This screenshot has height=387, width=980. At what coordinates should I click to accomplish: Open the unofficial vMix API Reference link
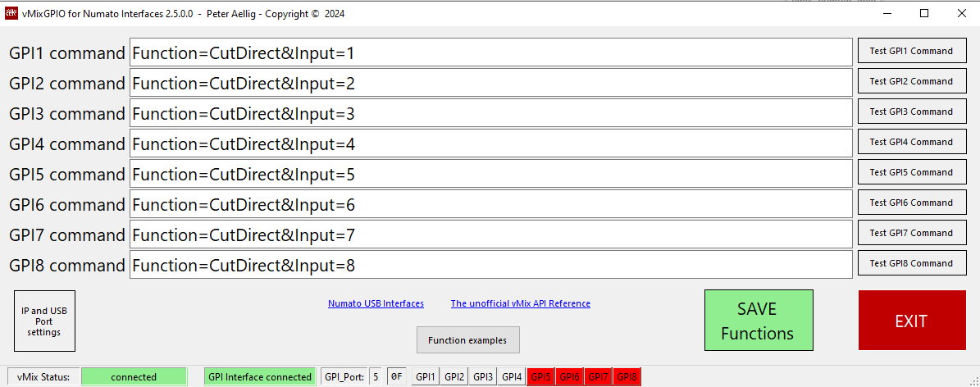pos(520,303)
